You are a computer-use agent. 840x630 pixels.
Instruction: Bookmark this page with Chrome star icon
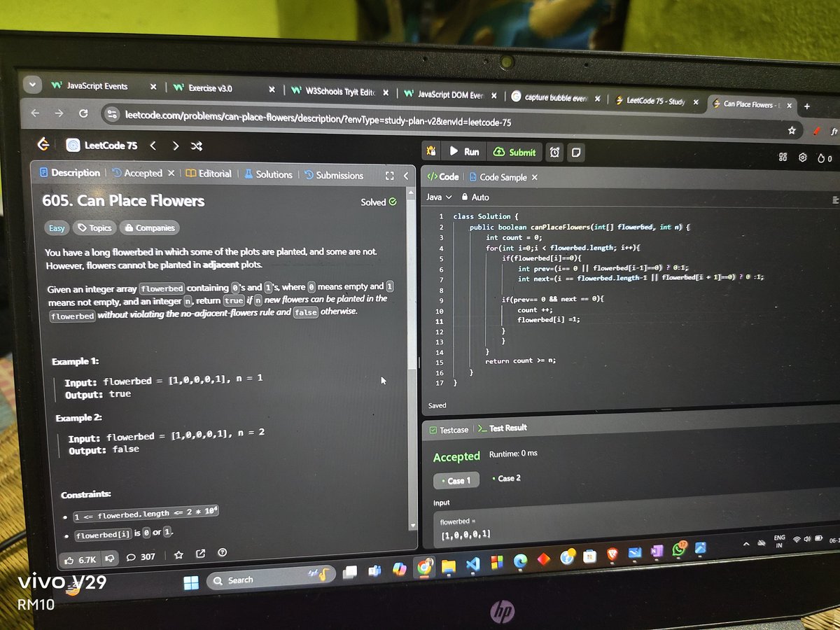pos(792,130)
